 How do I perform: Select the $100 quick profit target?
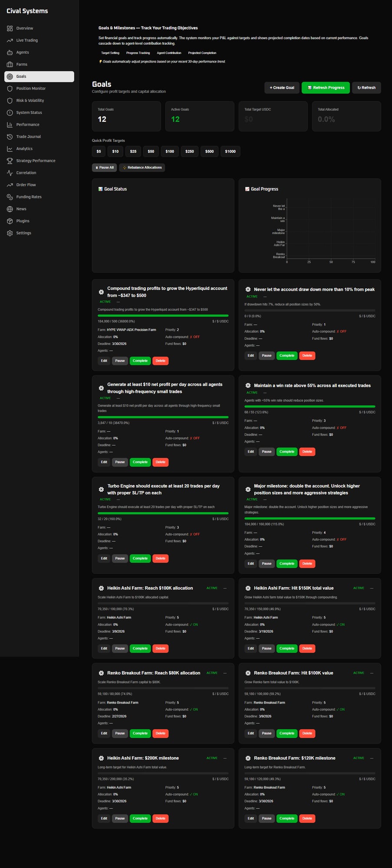click(x=170, y=151)
